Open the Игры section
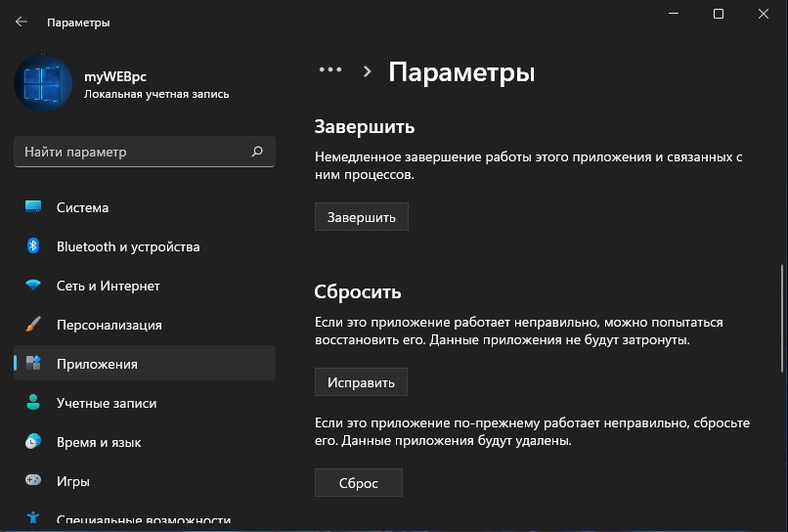Screen dimensions: 788x532 pos(145,481)
